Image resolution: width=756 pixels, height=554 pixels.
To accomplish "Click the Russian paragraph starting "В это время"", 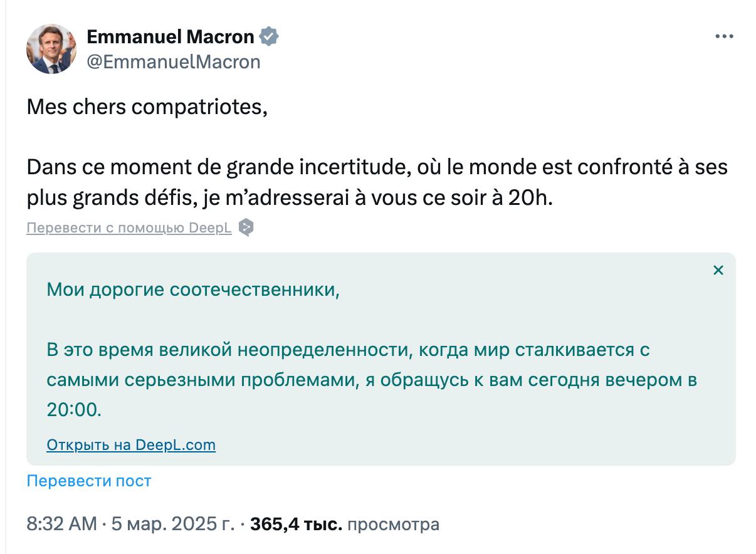I will point(371,365).
